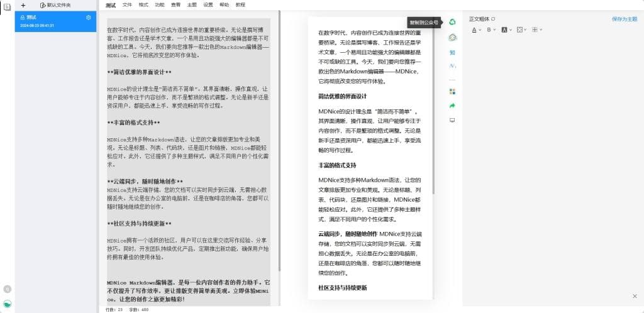644x313 pixels.
Task: Click the editor pane vertical scrollbar
Action: coord(279,141)
